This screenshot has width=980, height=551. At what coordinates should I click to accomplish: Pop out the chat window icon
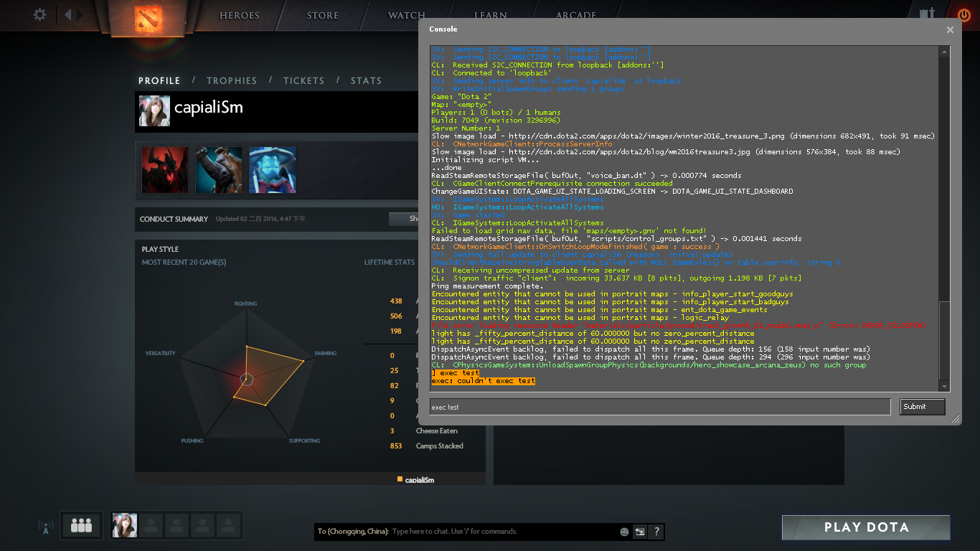[x=639, y=532]
